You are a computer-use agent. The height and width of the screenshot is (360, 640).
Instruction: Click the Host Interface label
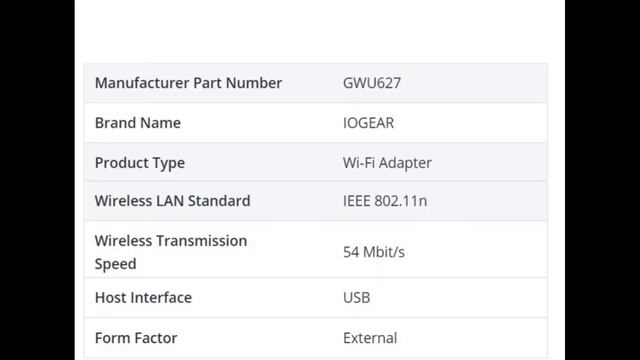[x=143, y=298]
